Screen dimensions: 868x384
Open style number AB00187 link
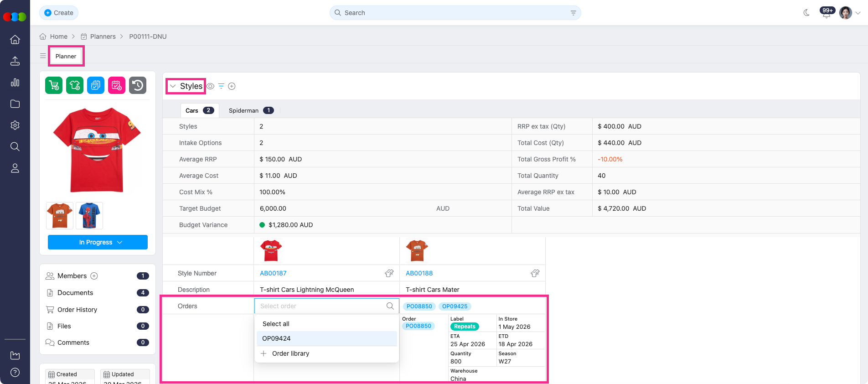point(273,273)
